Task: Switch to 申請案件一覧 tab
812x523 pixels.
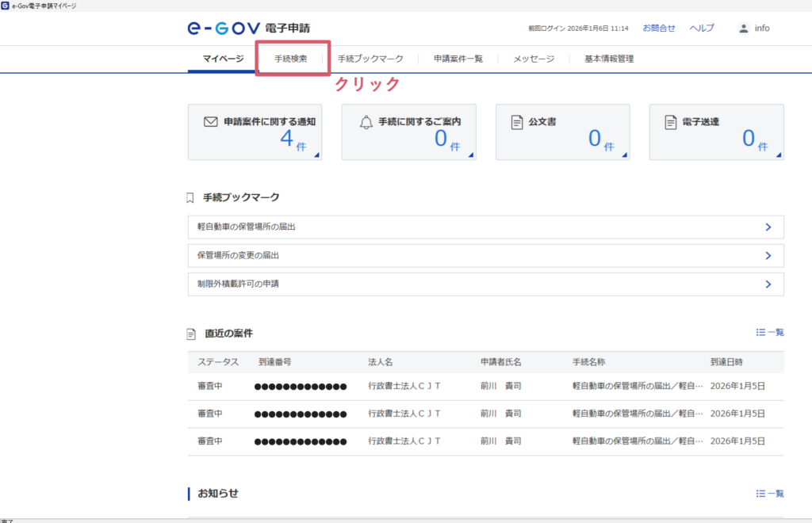Action: pos(458,59)
